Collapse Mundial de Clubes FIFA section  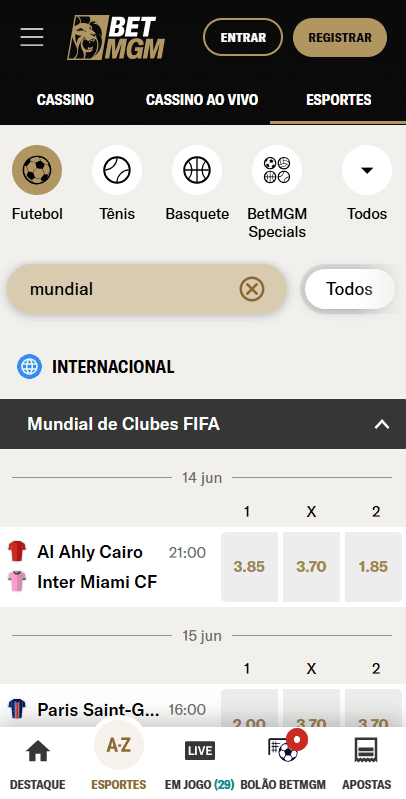pos(382,424)
